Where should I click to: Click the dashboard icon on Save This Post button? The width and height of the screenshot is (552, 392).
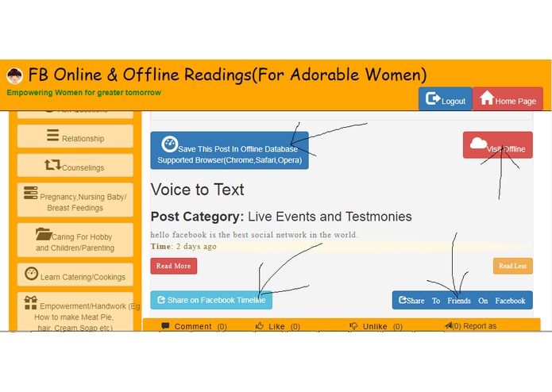click(170, 144)
